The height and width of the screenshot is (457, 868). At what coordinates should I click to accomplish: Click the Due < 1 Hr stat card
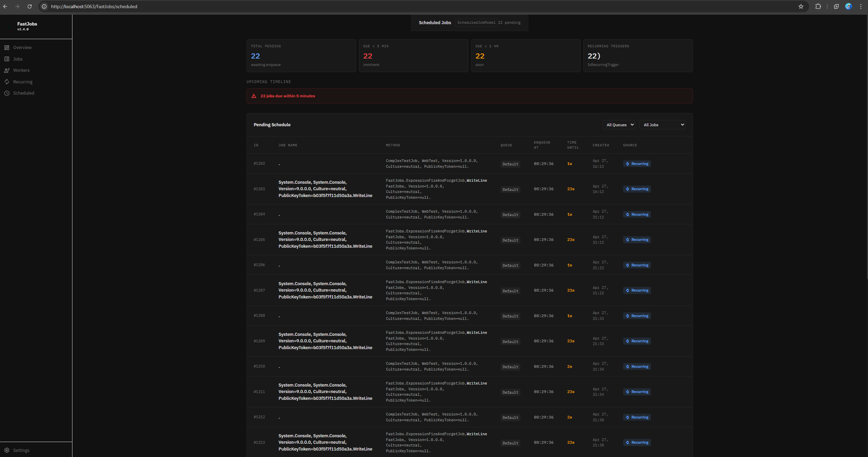(525, 55)
